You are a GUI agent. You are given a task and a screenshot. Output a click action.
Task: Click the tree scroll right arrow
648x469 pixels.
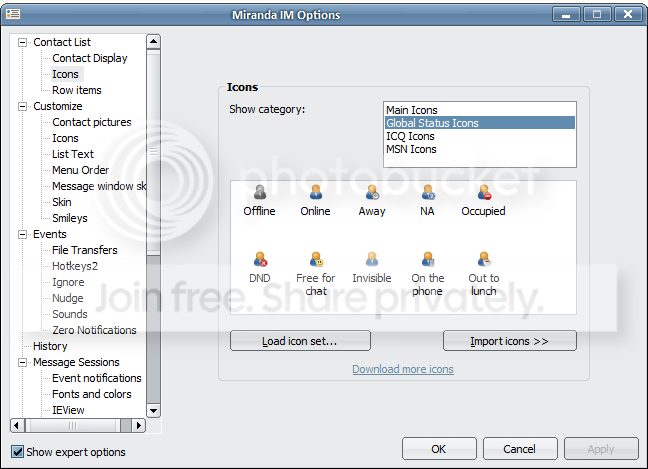coord(138,425)
